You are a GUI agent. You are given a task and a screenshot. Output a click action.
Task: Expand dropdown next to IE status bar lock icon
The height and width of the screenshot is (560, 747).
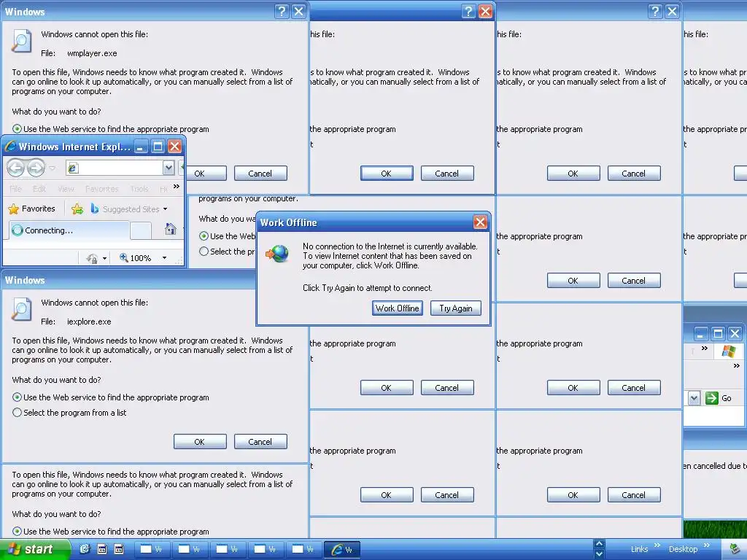click(x=105, y=259)
